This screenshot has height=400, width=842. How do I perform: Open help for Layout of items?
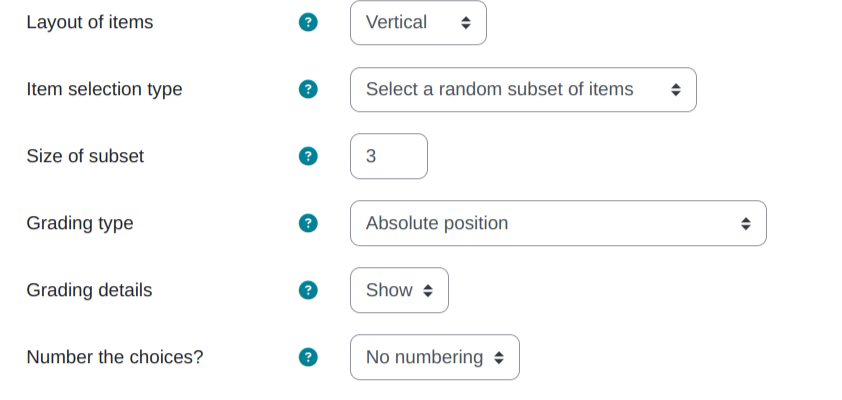[308, 23]
